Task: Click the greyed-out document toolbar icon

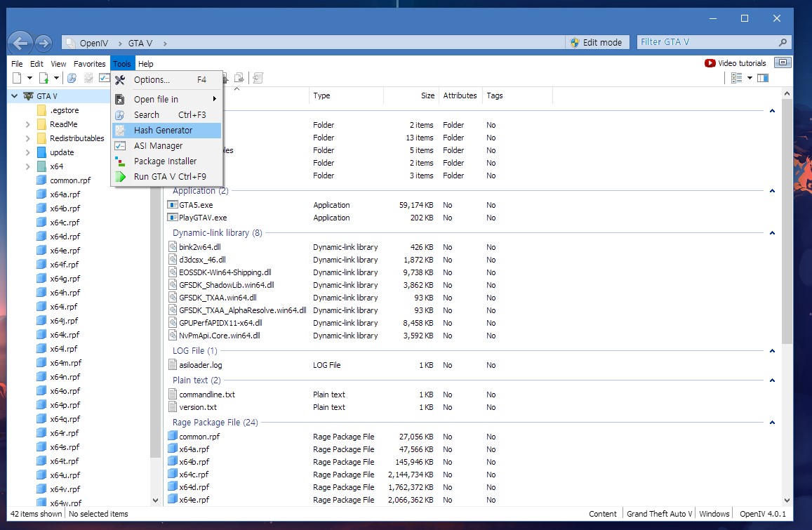Action: pyautogui.click(x=258, y=78)
